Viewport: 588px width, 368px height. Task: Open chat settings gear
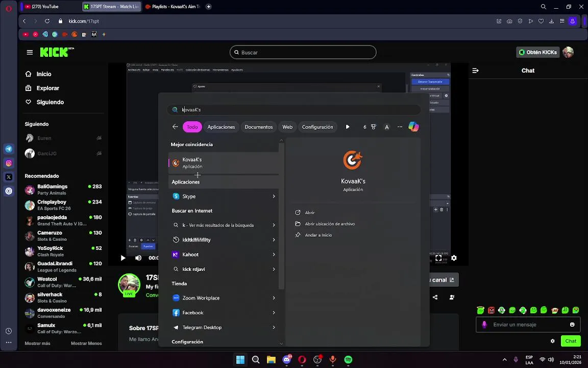point(552,341)
